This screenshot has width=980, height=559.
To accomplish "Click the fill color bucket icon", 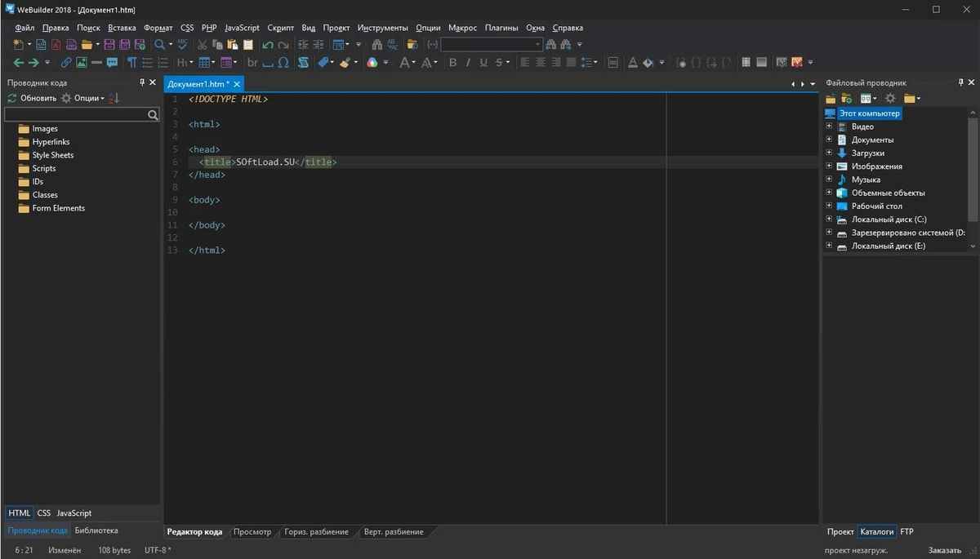I will (648, 62).
